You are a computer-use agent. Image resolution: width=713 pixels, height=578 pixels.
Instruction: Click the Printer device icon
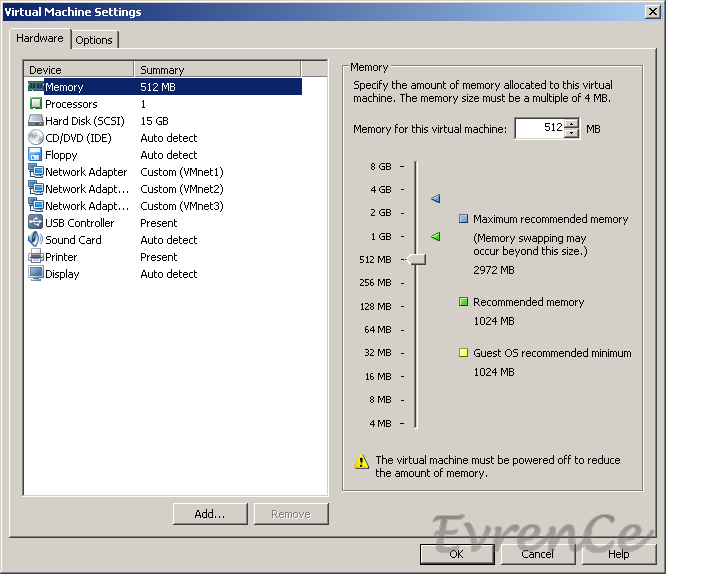pyautogui.click(x=36, y=257)
